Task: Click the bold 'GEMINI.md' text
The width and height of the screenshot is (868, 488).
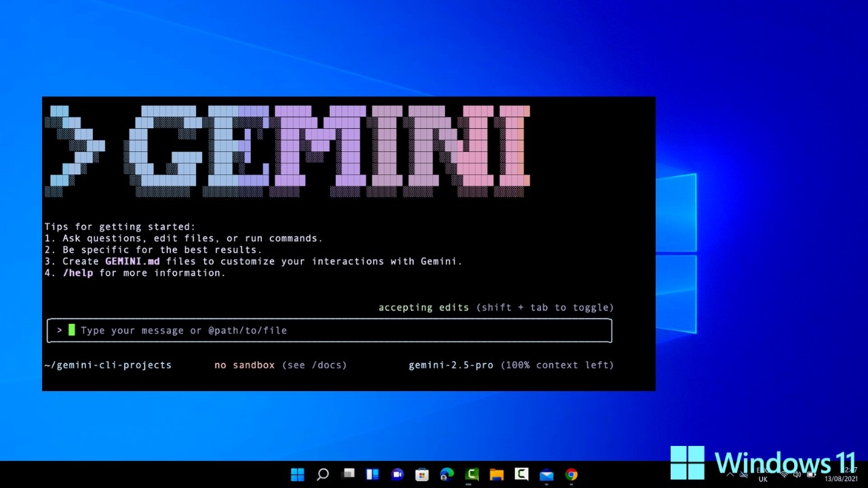Action: click(133, 262)
